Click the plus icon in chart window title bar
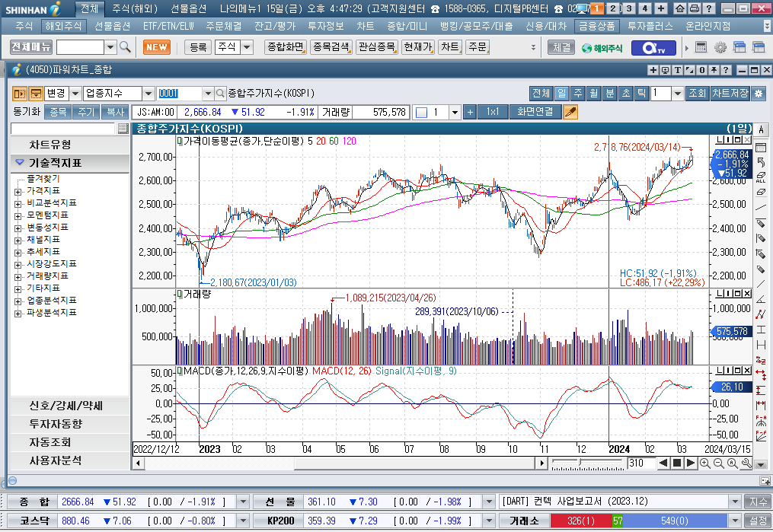773x532 pixels. tap(653, 70)
